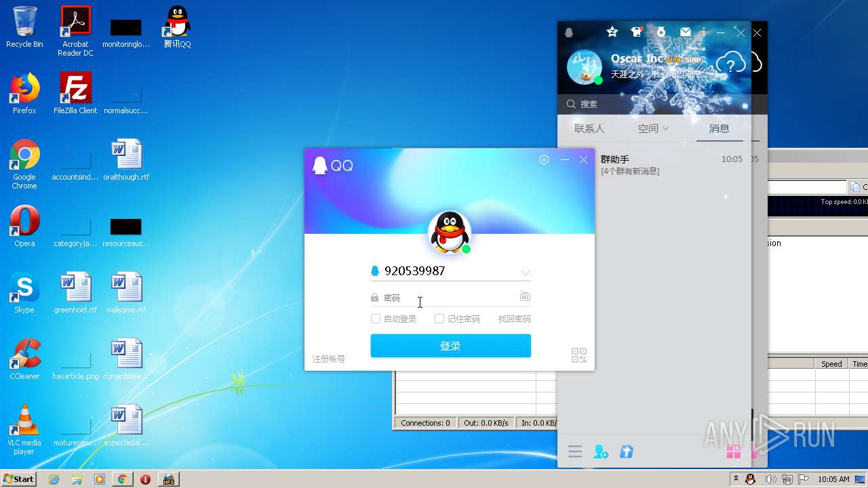Open the 找回密码 recover password link
The image size is (868, 488).
tap(515, 319)
